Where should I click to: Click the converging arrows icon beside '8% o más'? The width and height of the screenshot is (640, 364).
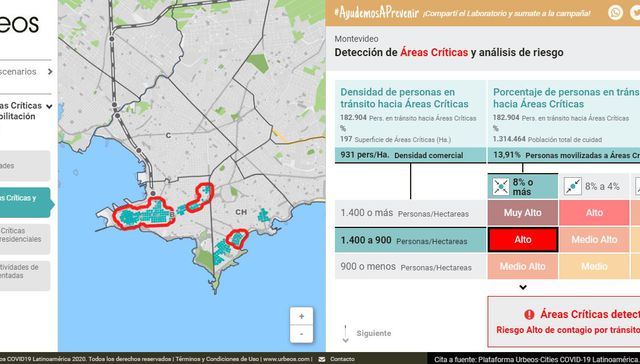[500, 187]
